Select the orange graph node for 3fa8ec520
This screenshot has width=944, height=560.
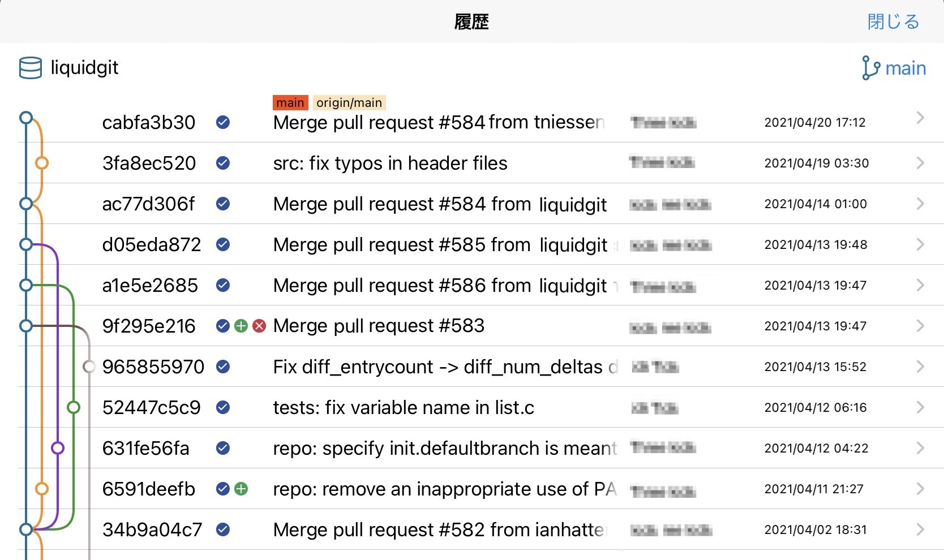point(41,163)
